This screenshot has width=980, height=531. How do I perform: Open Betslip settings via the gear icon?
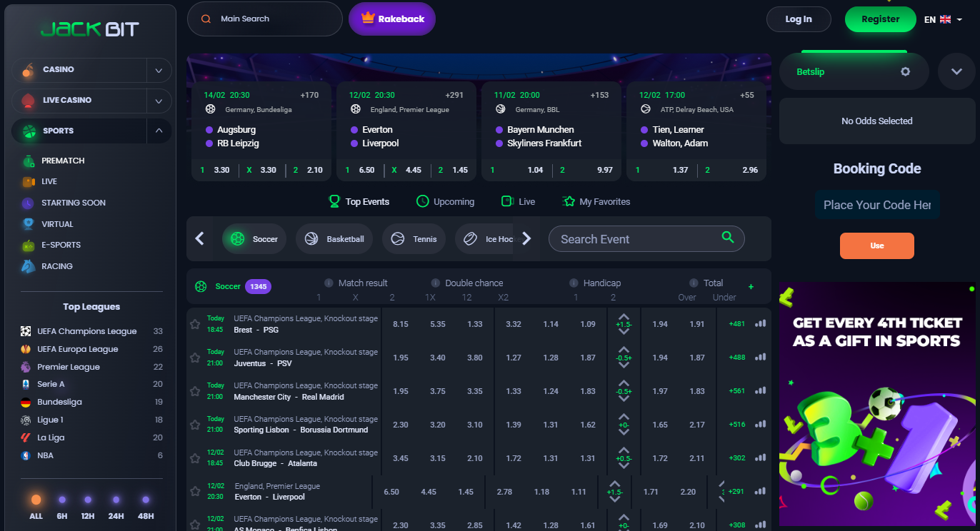tap(905, 71)
